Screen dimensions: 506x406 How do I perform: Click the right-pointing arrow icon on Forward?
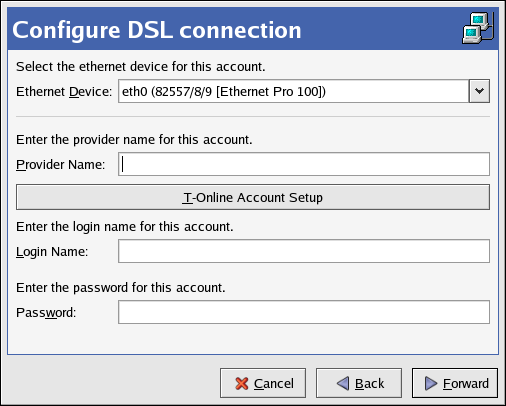tap(431, 383)
